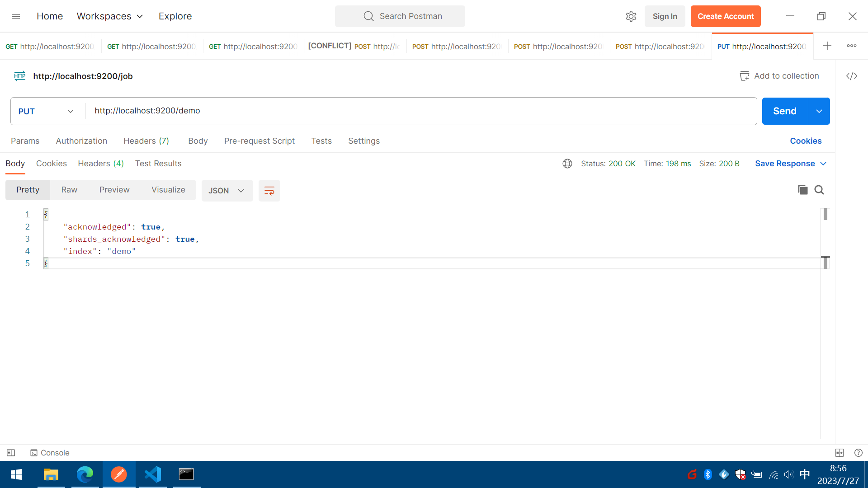
Task: Open the PUT method dropdown
Action: click(46, 111)
